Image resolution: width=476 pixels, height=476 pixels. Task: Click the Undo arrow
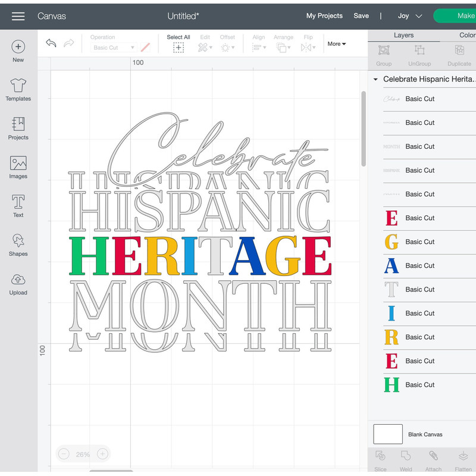(x=51, y=43)
